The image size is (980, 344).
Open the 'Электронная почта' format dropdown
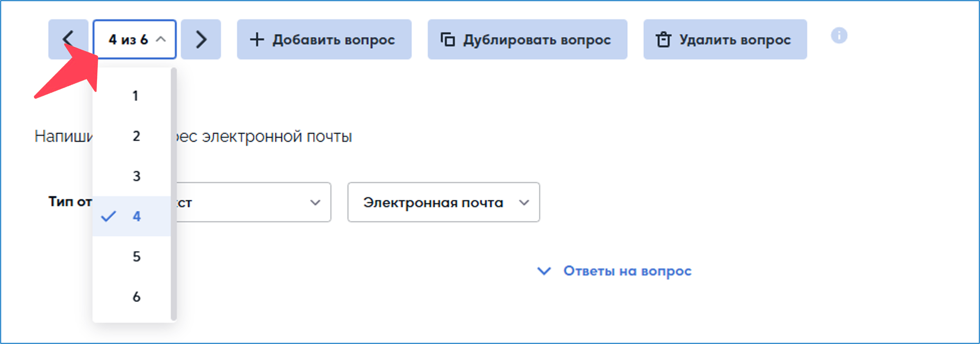pyautogui.click(x=443, y=202)
